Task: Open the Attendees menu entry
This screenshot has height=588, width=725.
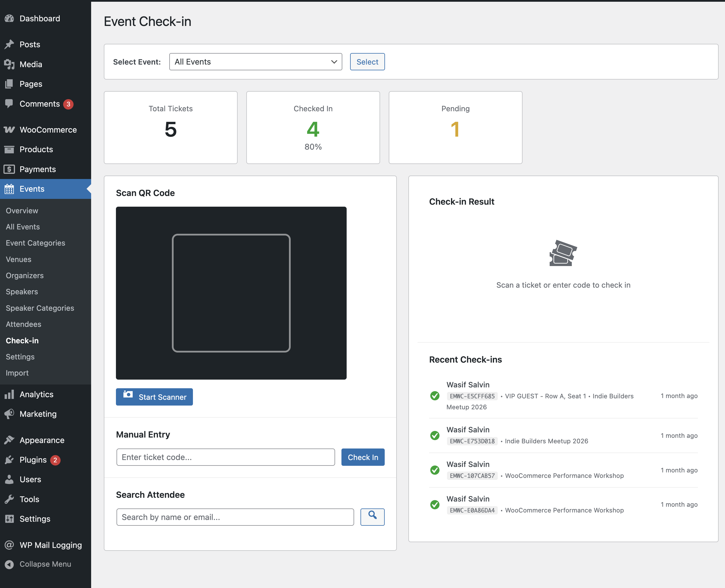Action: [x=23, y=324]
